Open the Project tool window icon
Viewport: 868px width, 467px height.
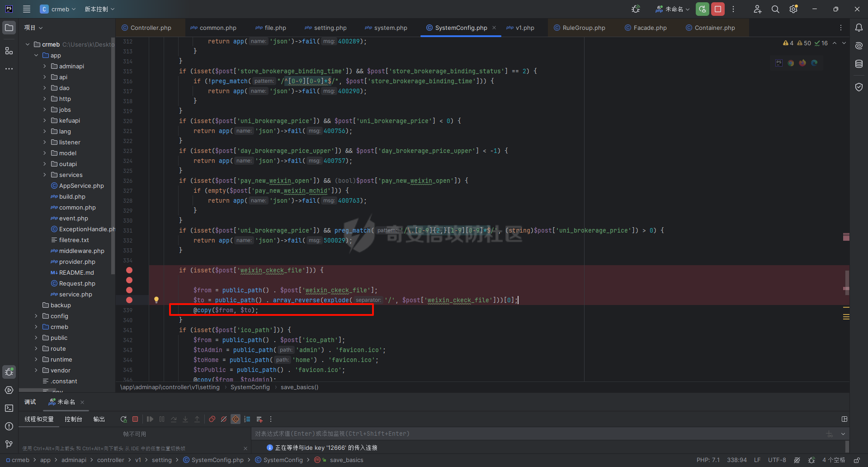tap(9, 28)
